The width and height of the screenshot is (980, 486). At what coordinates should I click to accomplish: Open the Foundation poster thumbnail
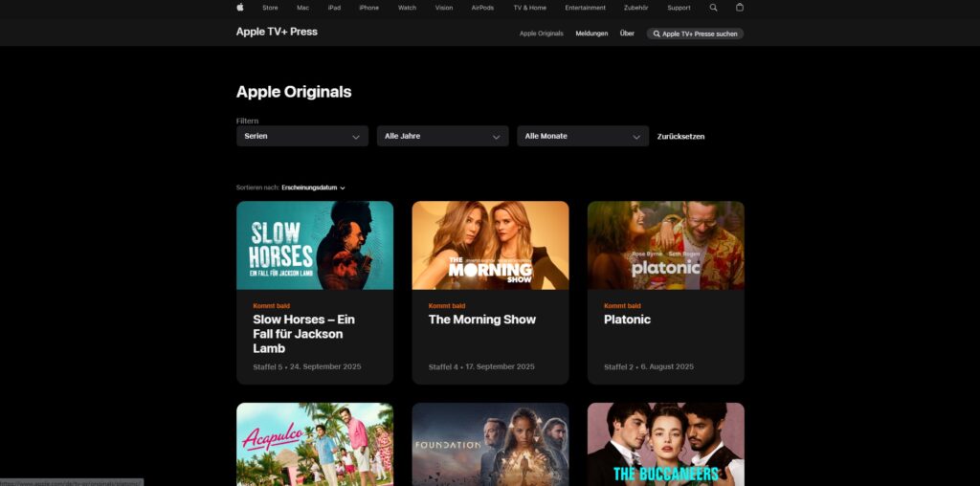(491, 444)
